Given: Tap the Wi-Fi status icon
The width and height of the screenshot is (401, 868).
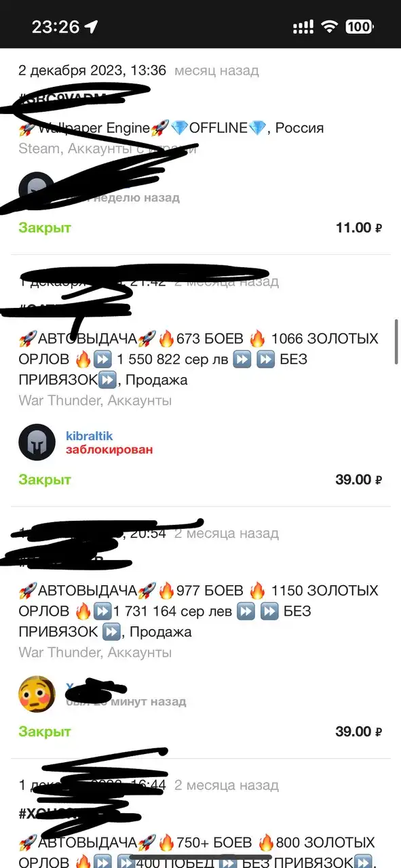Looking at the screenshot, I should 330,26.
